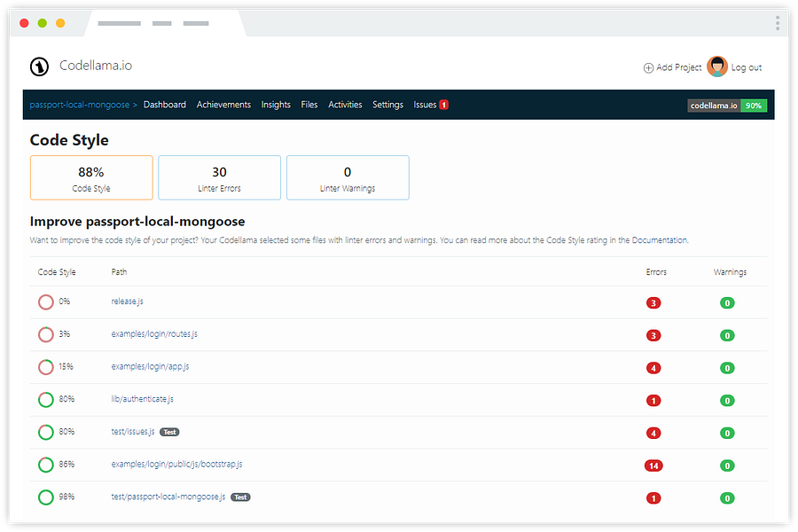Click the red error badge for lib/authenticate.js
The width and height of the screenshot is (798, 532).
(x=653, y=401)
